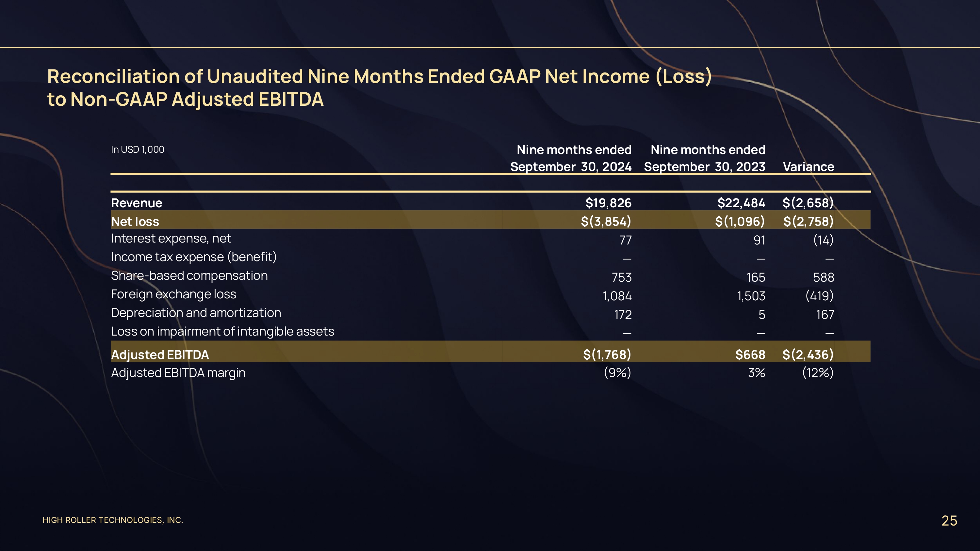Viewport: 980px width, 551px height.
Task: Click the Variance column header
Action: pos(808,166)
